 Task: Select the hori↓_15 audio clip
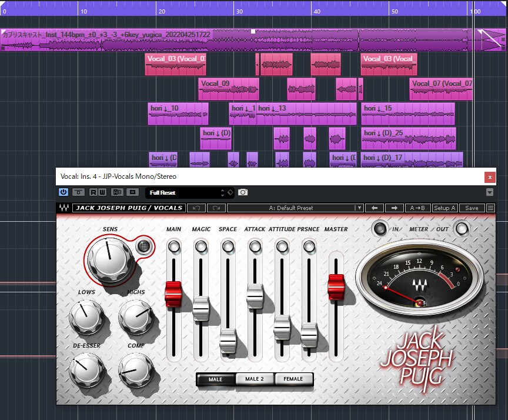tap(408, 114)
